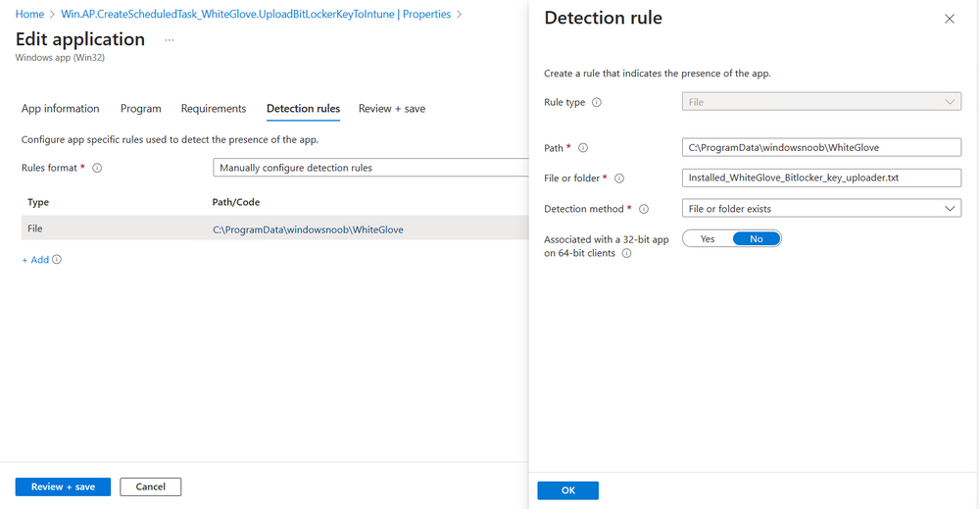Select the File type rule row
Screen dimensions: 980x509
click(x=275, y=229)
